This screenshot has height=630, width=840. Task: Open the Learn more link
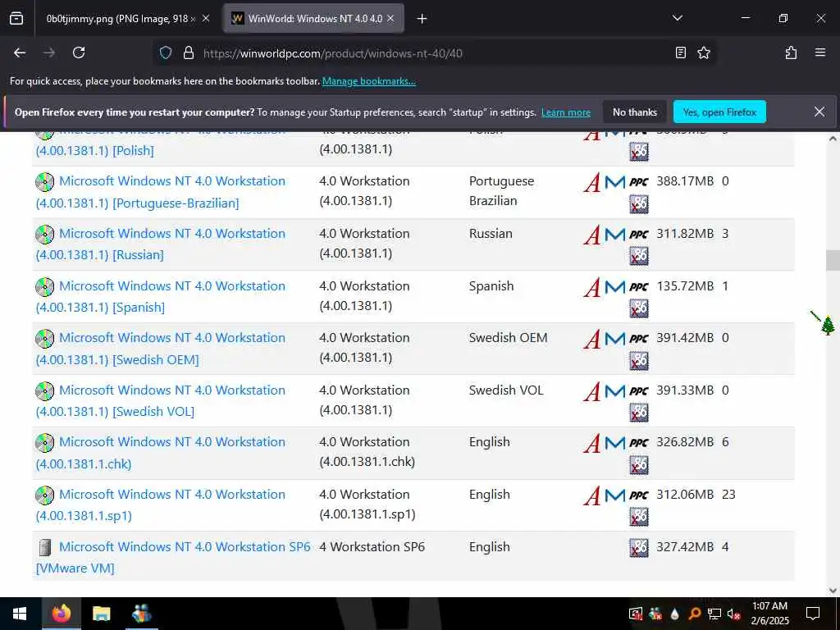tap(566, 112)
